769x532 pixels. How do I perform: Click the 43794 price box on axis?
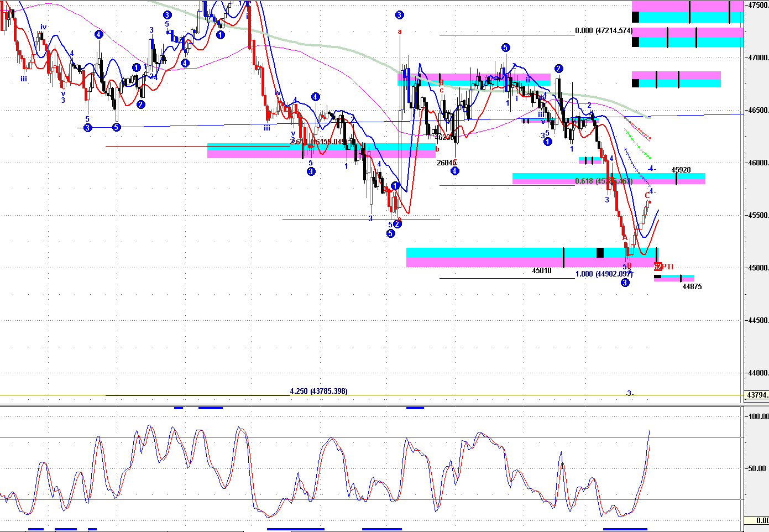[756, 395]
